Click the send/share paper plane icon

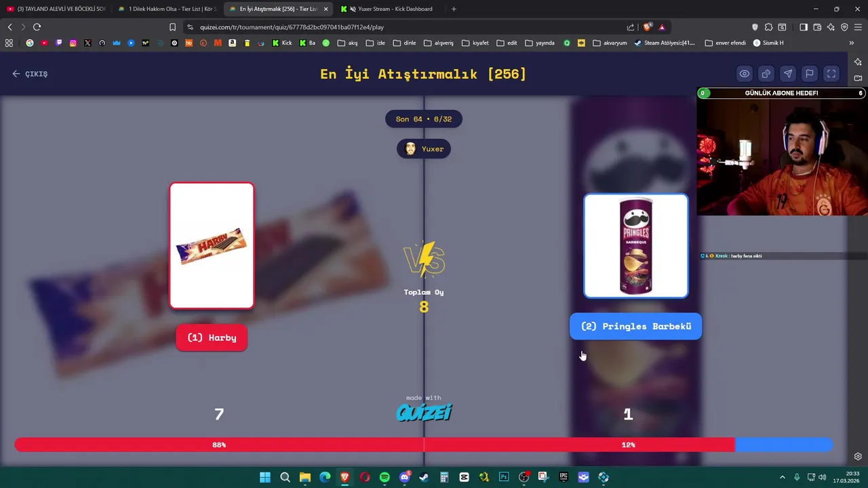(x=788, y=74)
